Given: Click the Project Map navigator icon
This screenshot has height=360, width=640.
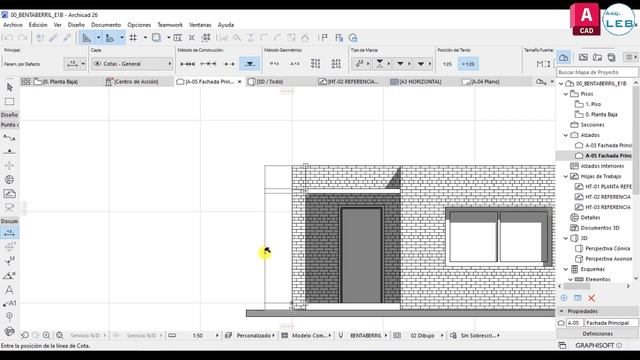Looking at the screenshot, I should click(564, 57).
